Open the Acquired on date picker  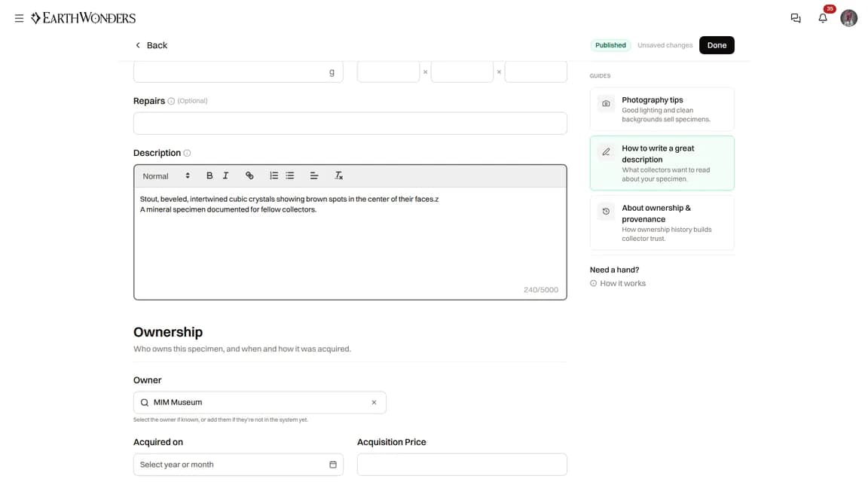[238, 465]
